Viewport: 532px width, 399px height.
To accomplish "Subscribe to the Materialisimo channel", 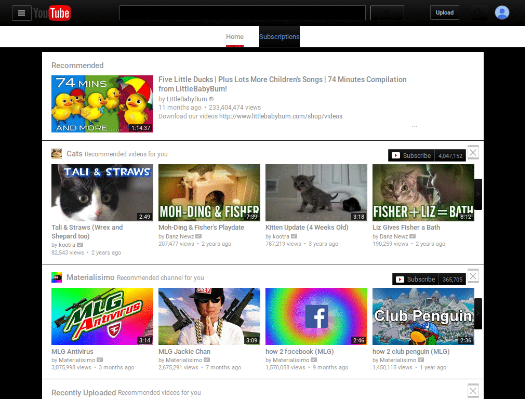I will point(415,279).
